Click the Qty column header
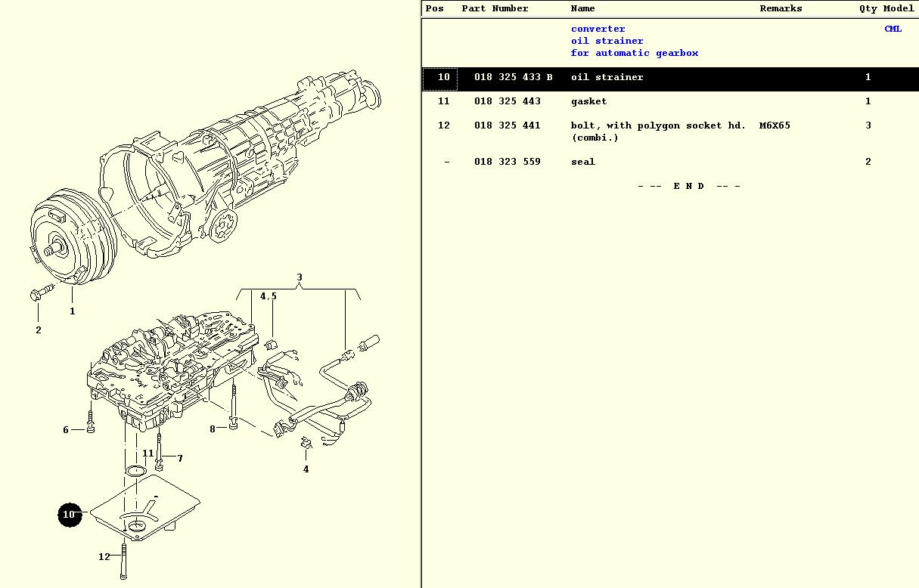 pyautogui.click(x=868, y=8)
